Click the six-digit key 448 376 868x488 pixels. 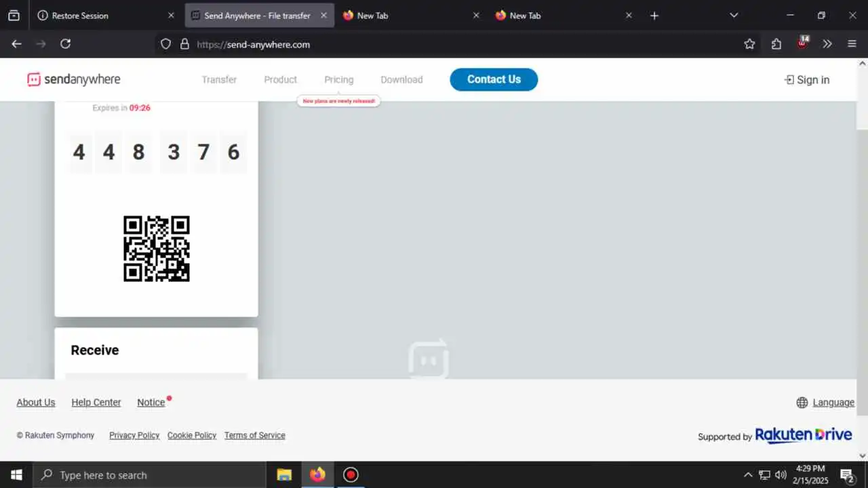click(x=157, y=152)
